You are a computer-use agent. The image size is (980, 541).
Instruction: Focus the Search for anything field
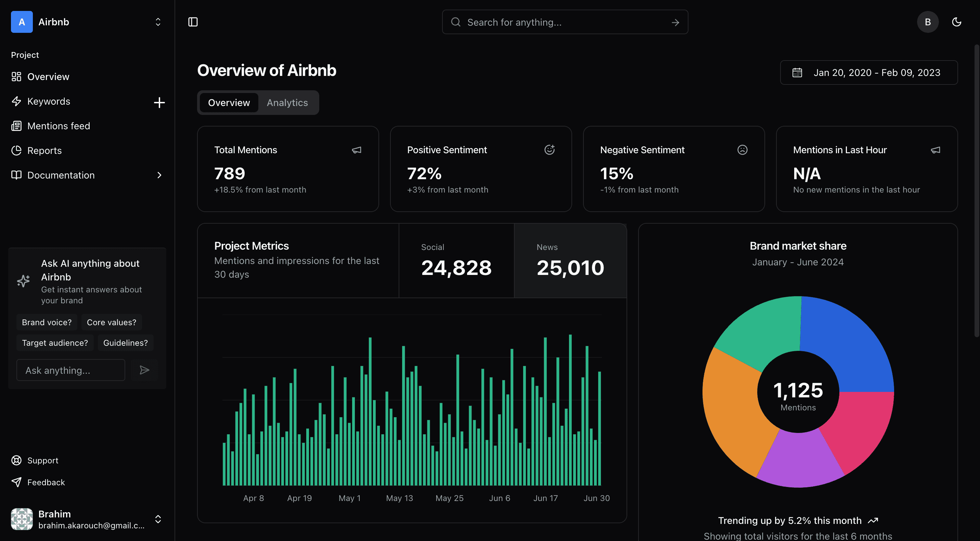(565, 22)
